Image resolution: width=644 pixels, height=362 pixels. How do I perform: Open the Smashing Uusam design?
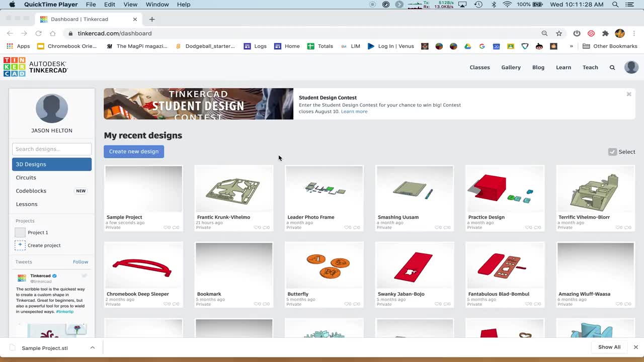point(415,189)
